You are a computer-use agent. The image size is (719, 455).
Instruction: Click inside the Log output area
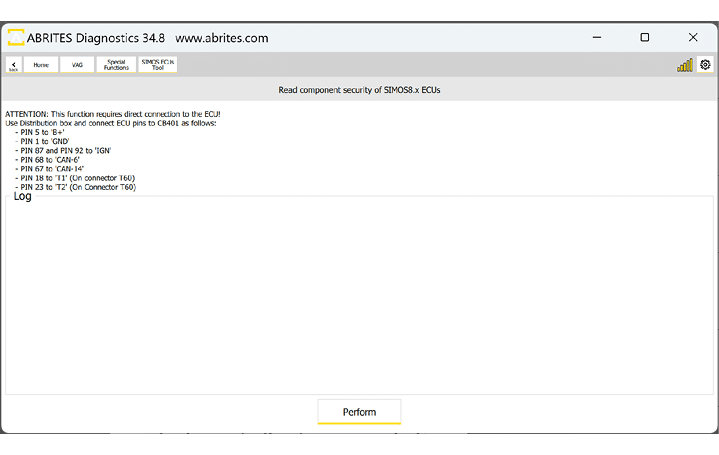click(359, 300)
